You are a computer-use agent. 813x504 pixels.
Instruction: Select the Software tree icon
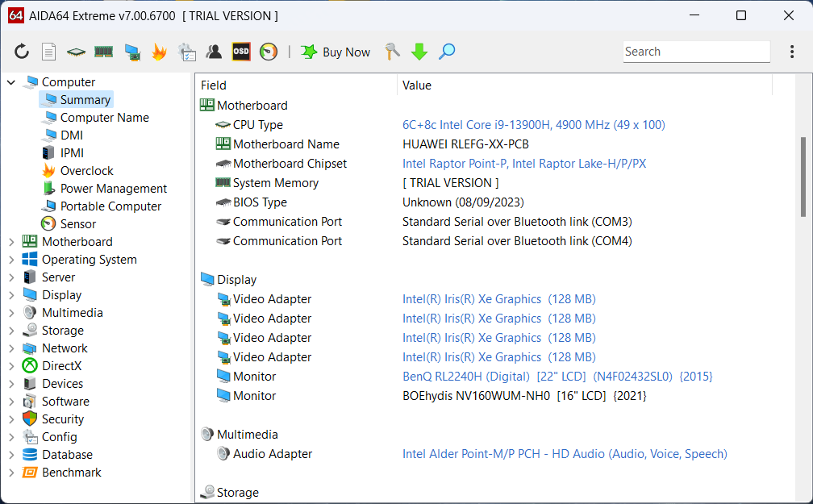(x=30, y=402)
